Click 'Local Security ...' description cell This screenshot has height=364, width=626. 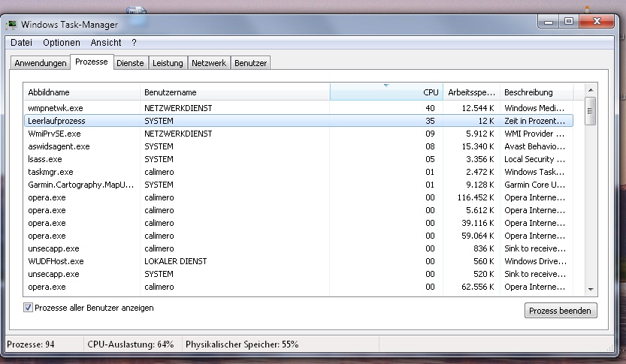pos(534,159)
